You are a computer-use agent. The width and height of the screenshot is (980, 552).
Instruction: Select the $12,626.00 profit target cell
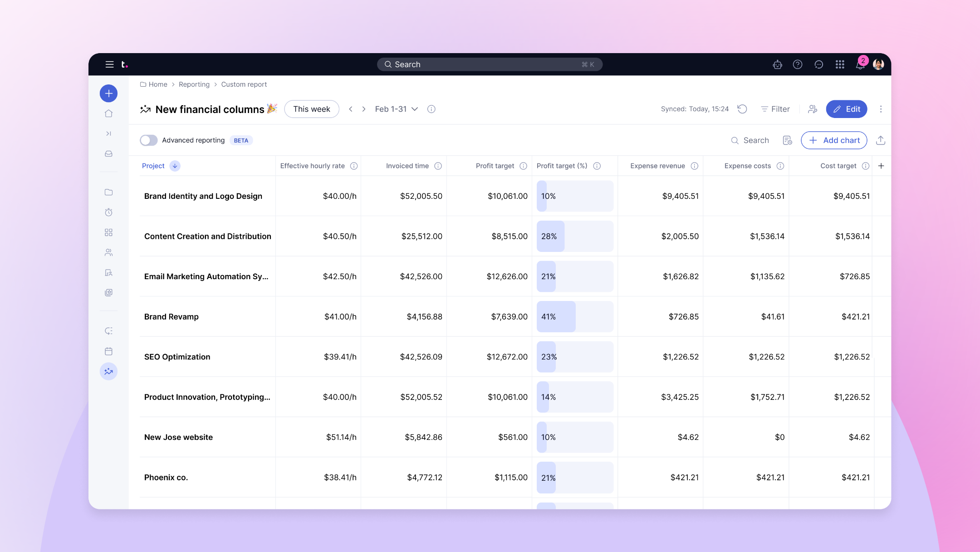[507, 276]
